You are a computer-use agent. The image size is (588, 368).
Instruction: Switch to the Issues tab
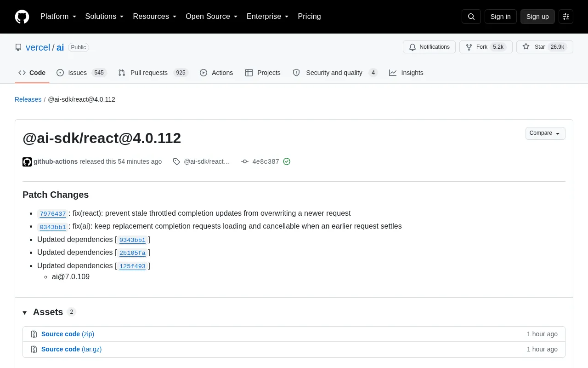point(81,73)
